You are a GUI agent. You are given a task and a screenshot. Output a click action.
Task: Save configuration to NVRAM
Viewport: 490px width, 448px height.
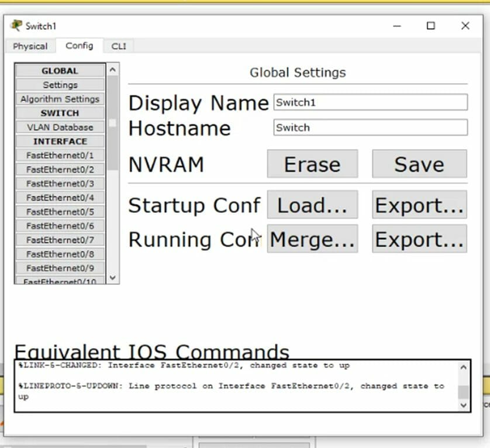[x=419, y=164]
